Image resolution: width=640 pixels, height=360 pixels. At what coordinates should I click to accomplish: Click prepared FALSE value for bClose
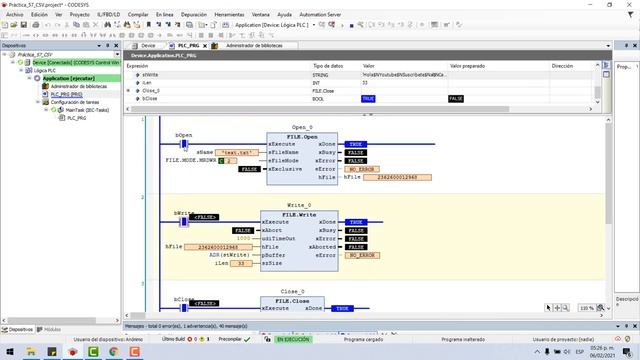456,99
